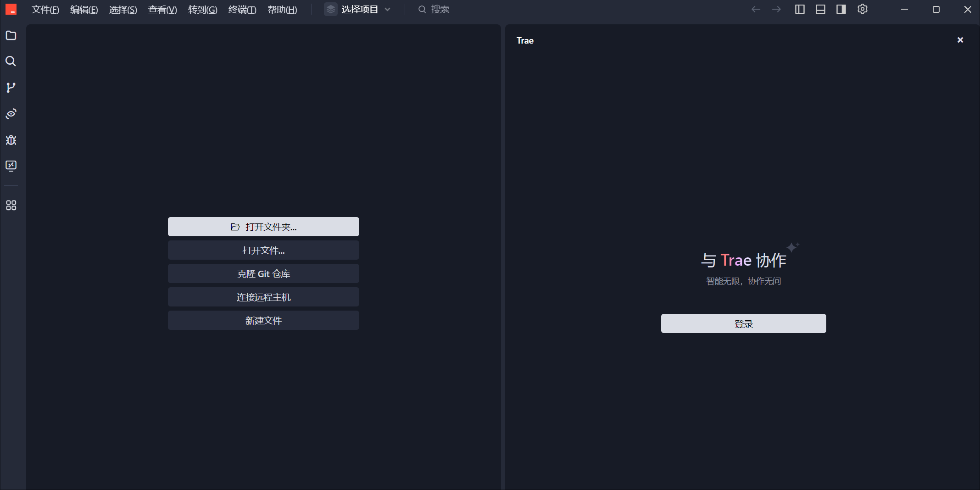Open the 转到(G) menu

pyautogui.click(x=203, y=9)
